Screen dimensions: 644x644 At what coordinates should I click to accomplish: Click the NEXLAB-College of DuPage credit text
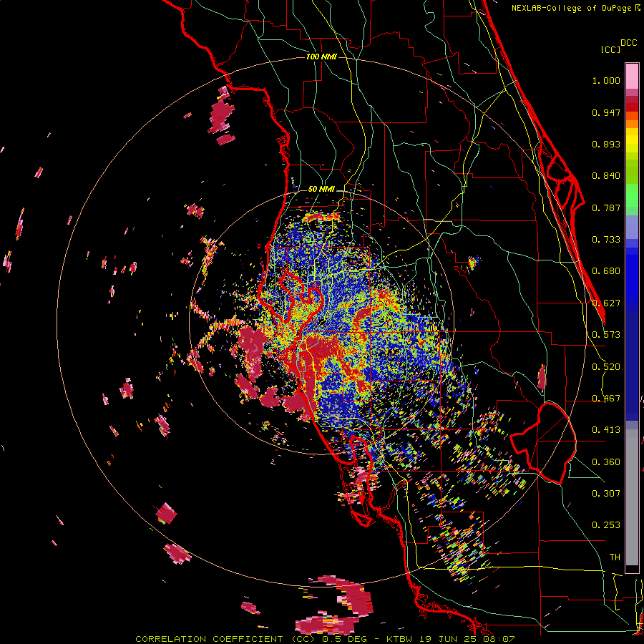tap(571, 8)
